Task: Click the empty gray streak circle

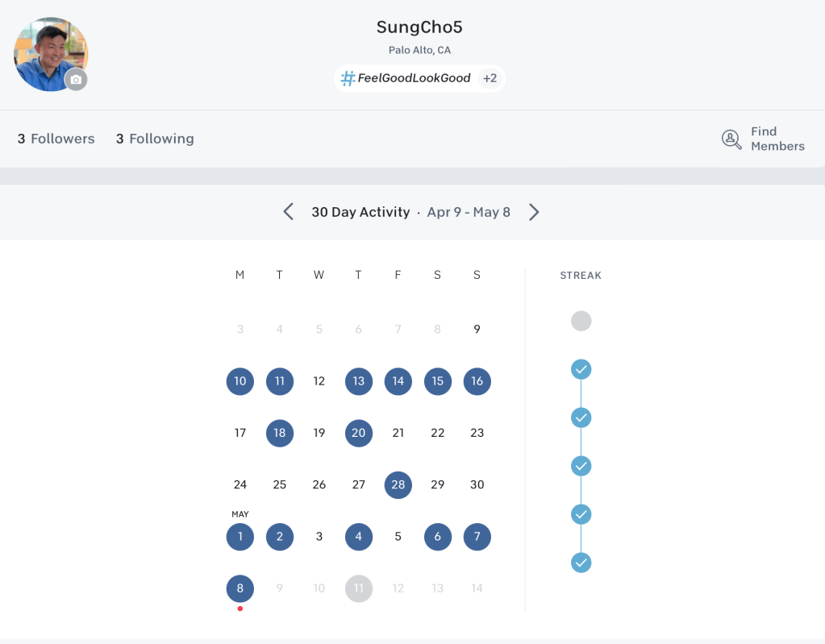Action: click(x=581, y=321)
